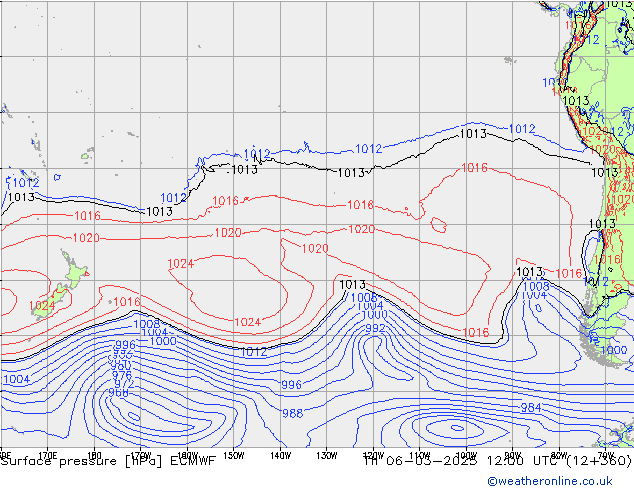The height and width of the screenshot is (490, 634).
Task: Click the Surface pressure [hPa] ECMWF title
Action: tap(108, 461)
